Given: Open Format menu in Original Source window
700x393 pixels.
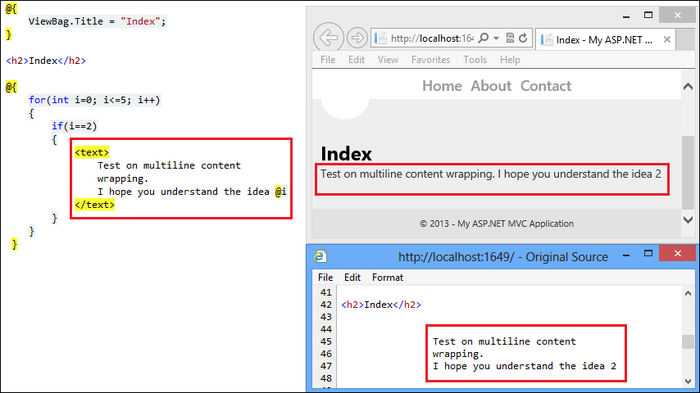Looking at the screenshot, I should tap(388, 277).
